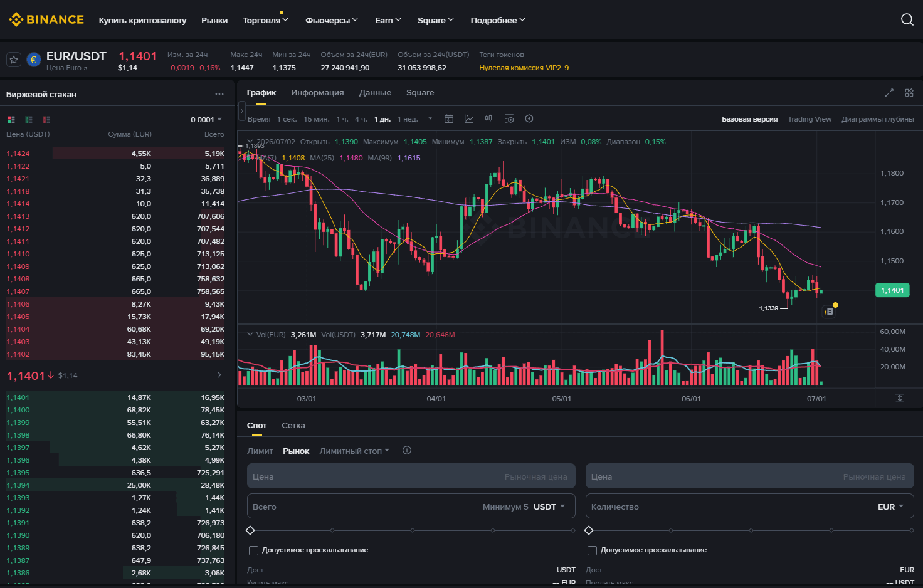This screenshot has height=588, width=923.
Task: Select the 4 ч. chart interval
Action: point(361,119)
